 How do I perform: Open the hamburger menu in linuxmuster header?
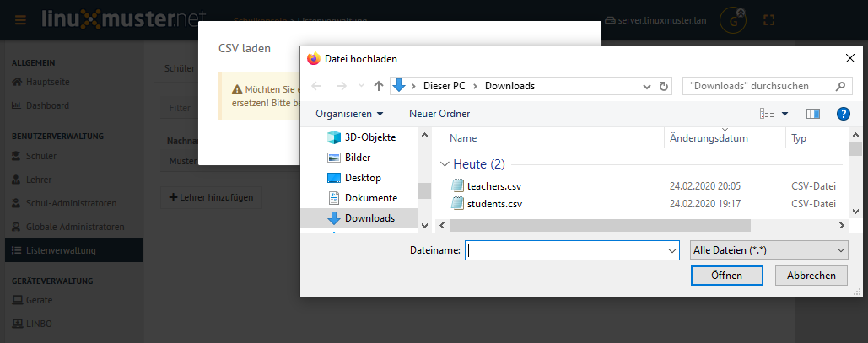click(20, 20)
